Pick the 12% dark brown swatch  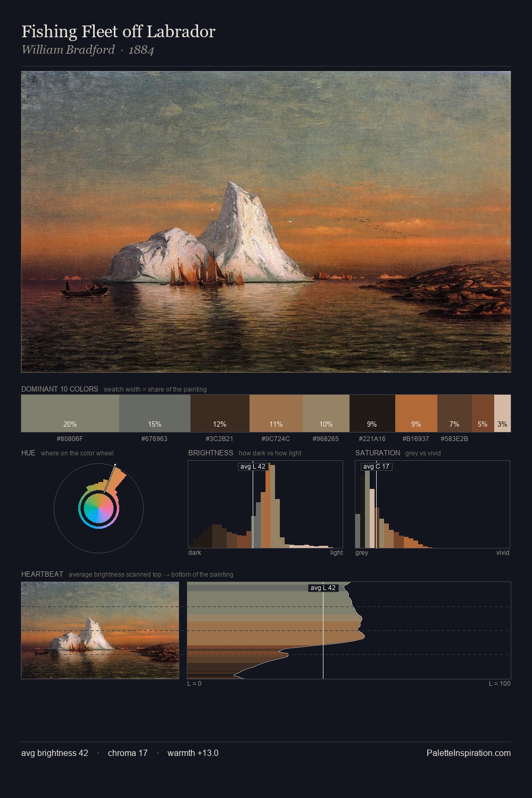(x=220, y=413)
